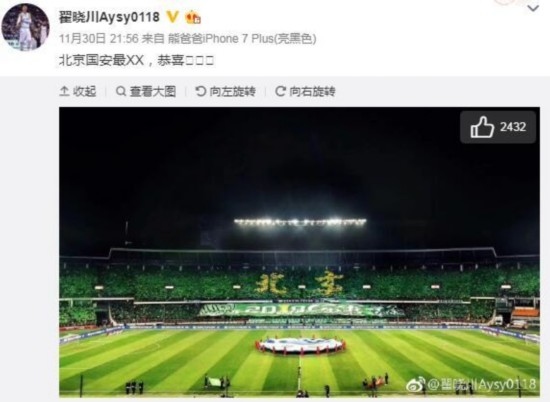Click the thumbs-up like icon on the photo
Screen dimensions: 550x402
(482, 127)
